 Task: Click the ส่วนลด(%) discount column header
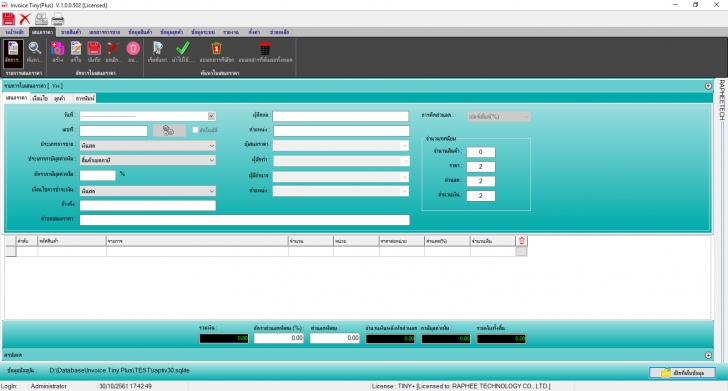click(447, 241)
